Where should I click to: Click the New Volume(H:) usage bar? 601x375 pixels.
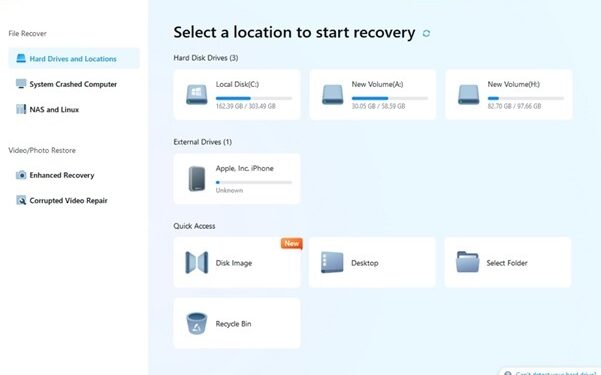525,98
